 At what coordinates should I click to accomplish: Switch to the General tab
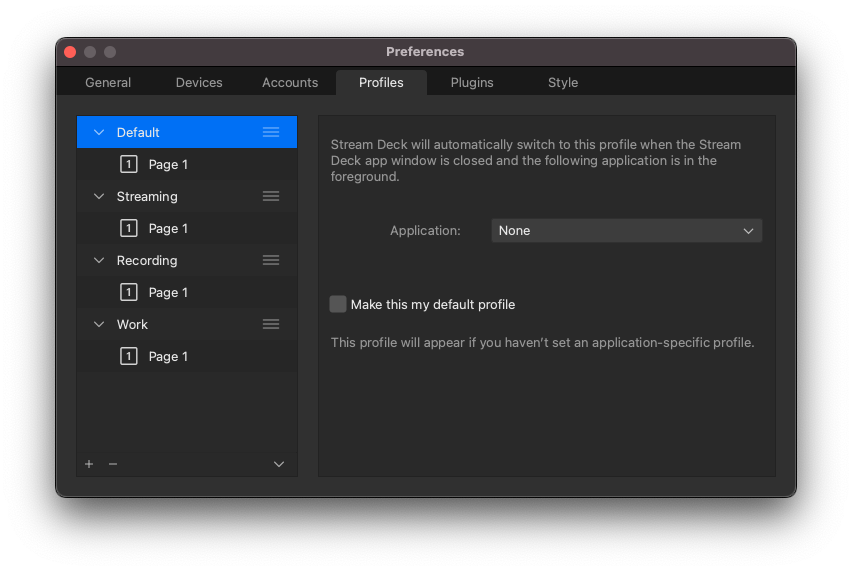click(x=108, y=83)
